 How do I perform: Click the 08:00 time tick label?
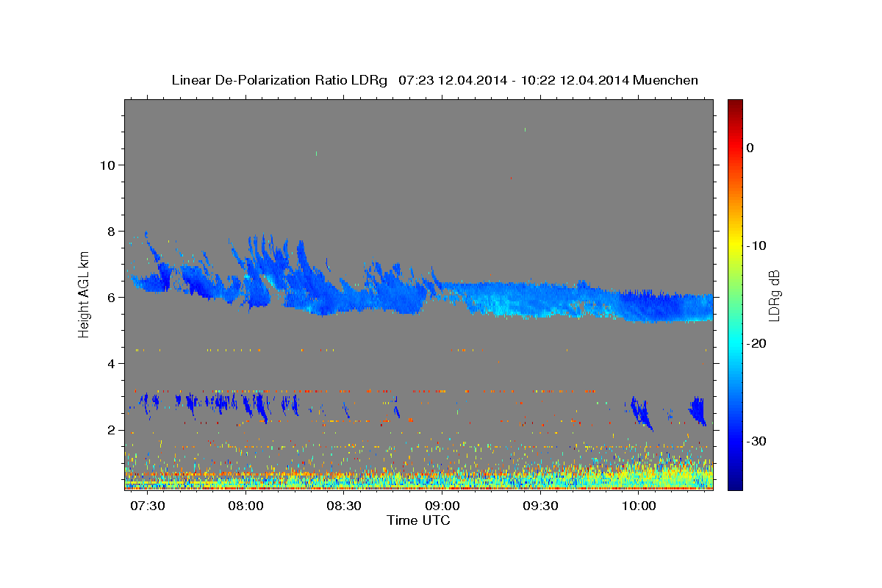pos(245,506)
